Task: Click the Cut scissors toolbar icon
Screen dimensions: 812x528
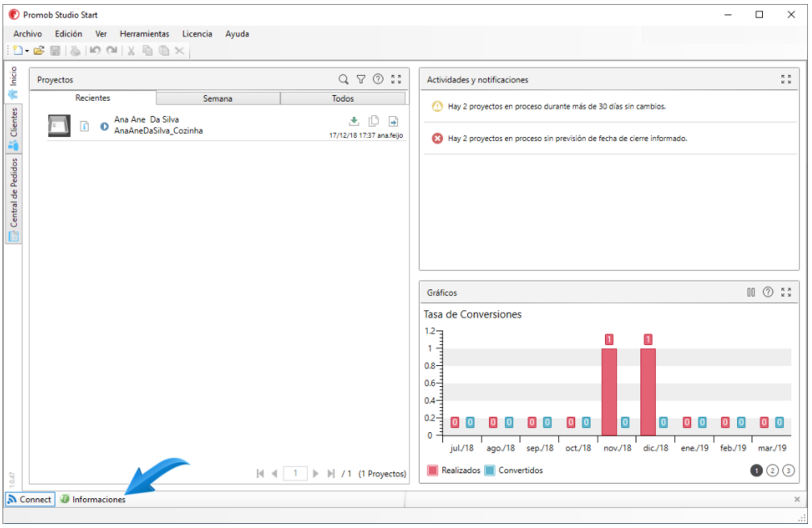Action: coord(131,51)
